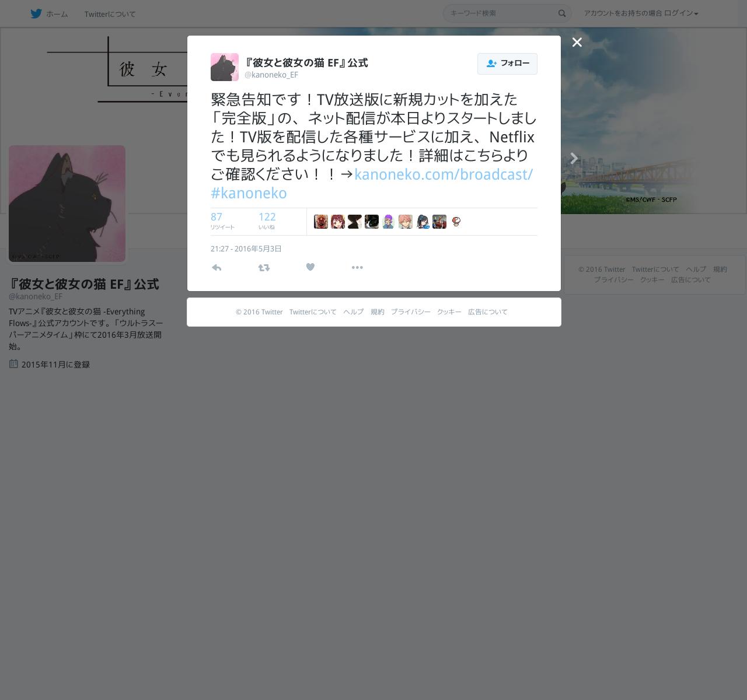This screenshot has height=700, width=747.
Task: Click the tweet author's cat avatar
Action: (x=225, y=67)
